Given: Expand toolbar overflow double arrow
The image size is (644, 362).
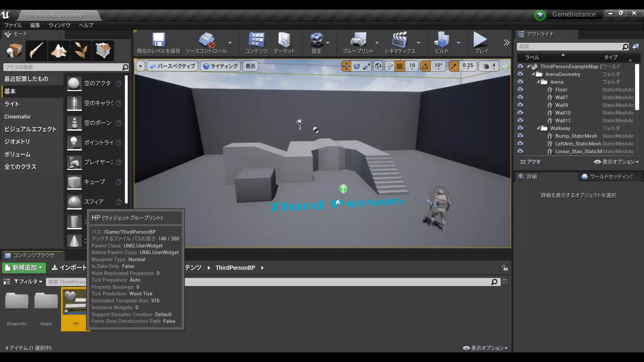Looking at the screenshot, I should coord(506,43).
